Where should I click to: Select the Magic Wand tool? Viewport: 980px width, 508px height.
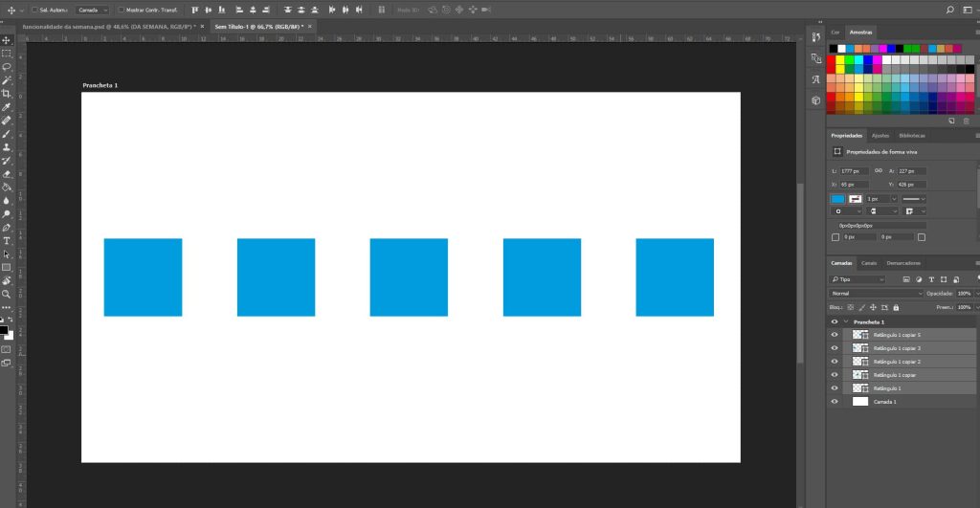coord(7,80)
